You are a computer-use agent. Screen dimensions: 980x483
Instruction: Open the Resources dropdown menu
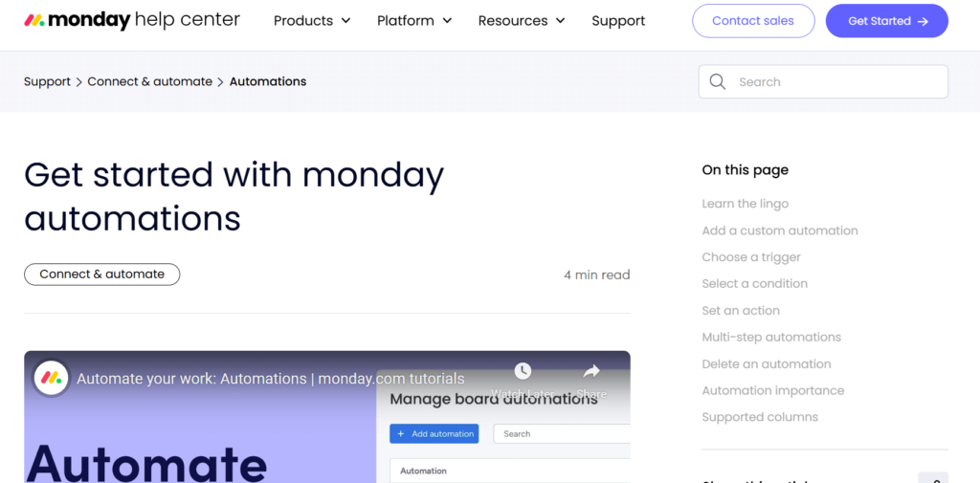pyautogui.click(x=522, y=21)
